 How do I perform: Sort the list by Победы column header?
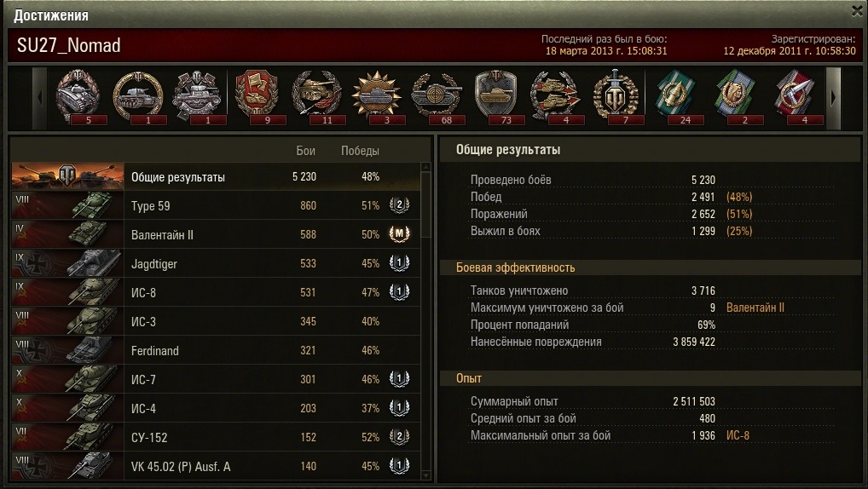[360, 151]
